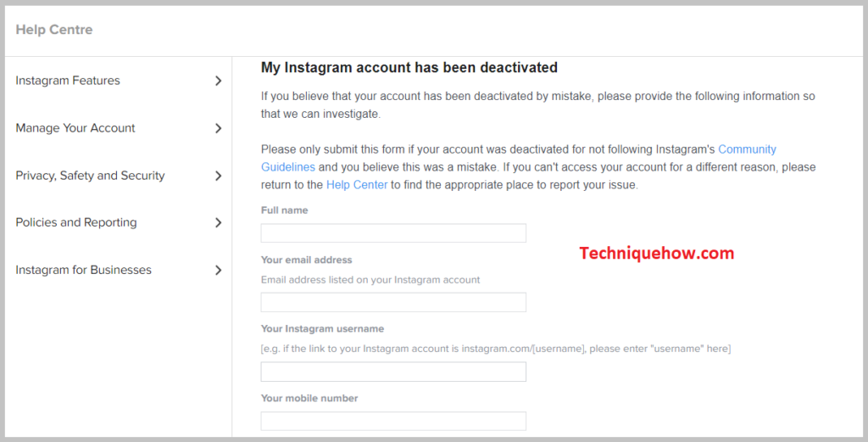This screenshot has height=442, width=868.
Task: Click the Techniquehow.com red watermark text
Action: coord(657,253)
